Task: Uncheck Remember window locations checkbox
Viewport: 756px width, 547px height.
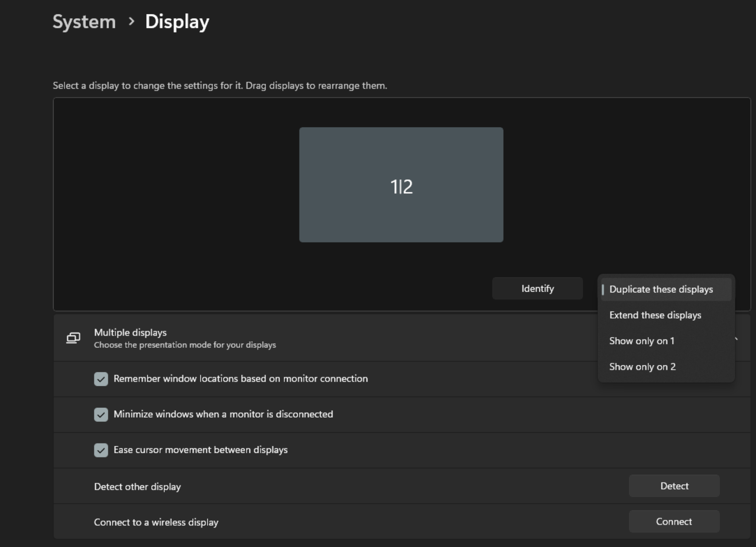Action: pos(101,379)
